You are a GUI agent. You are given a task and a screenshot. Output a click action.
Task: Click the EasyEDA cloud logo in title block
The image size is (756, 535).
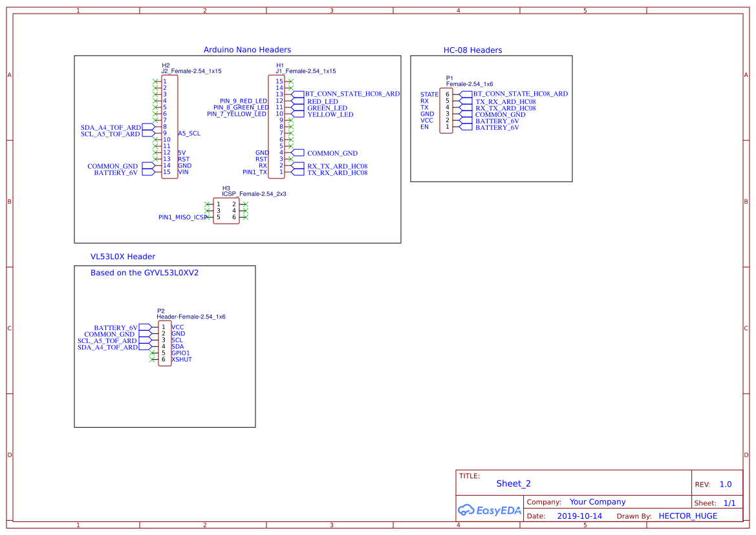pyautogui.click(x=489, y=510)
